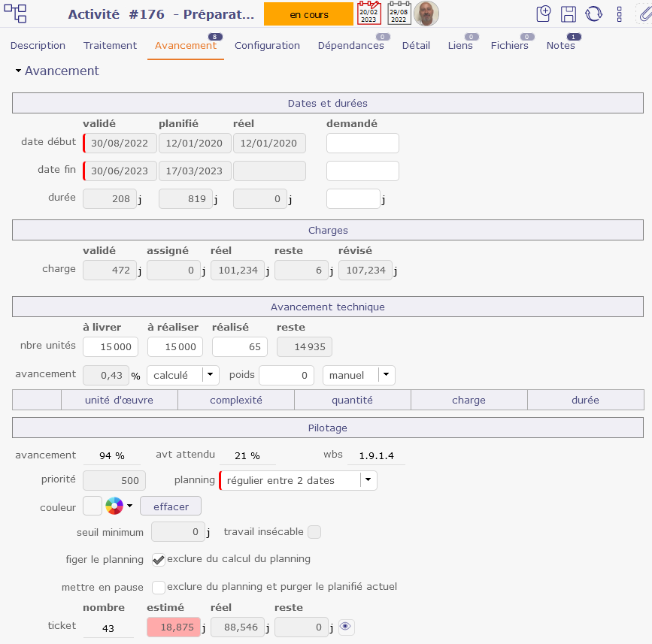The width and height of the screenshot is (652, 644).
Task: Open the planning mode dropdown 'régulier entre 2 dates'
Action: coord(368,480)
